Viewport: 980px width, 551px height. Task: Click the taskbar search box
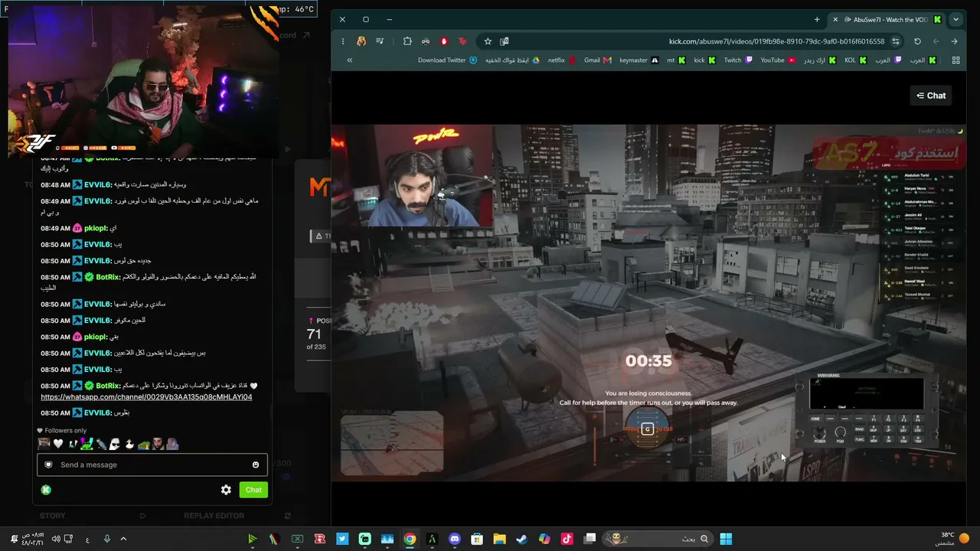tap(658, 539)
